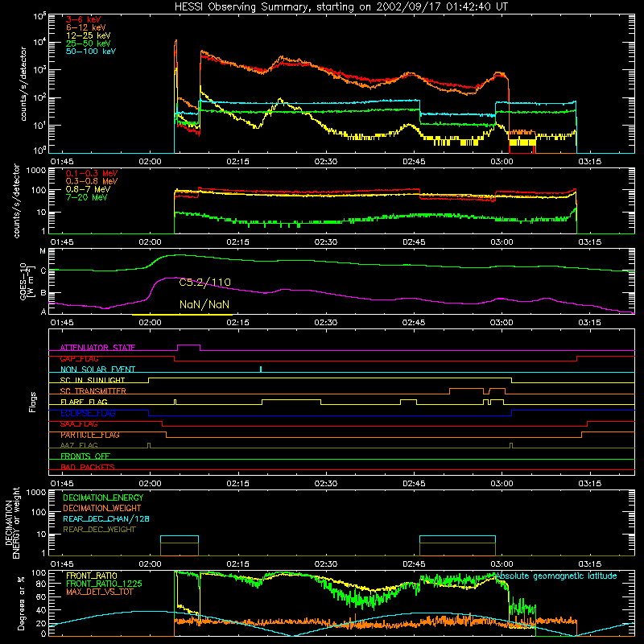Click the NON_SOLAR_EVENT flag label
The image size is (644, 644).
point(97,369)
